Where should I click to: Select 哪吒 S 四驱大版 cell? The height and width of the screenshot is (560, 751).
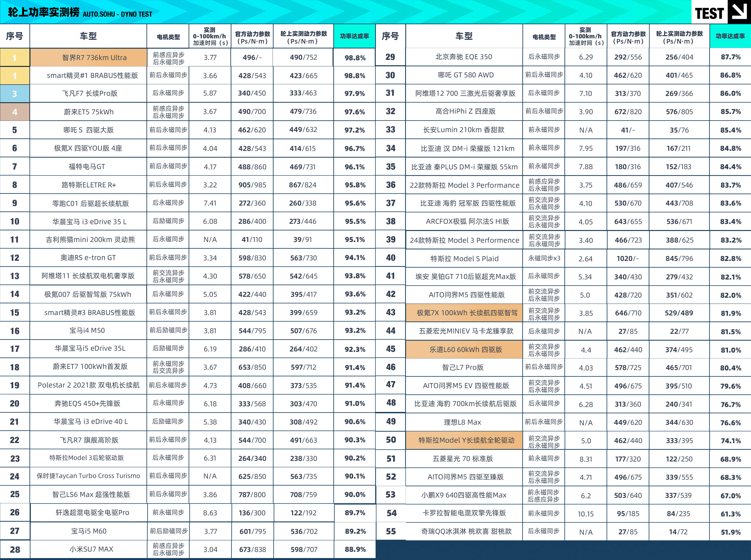click(88, 130)
